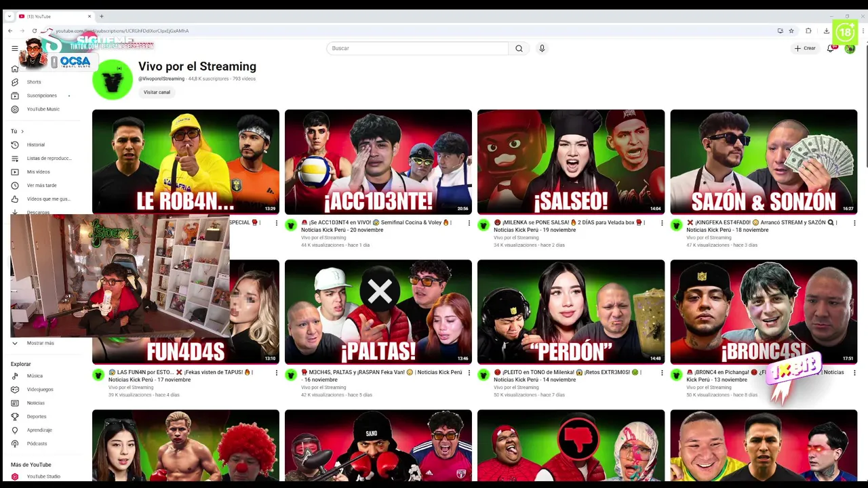Image resolution: width=868 pixels, height=488 pixels.
Task: Open the YouTube Music icon
Action: click(14, 109)
